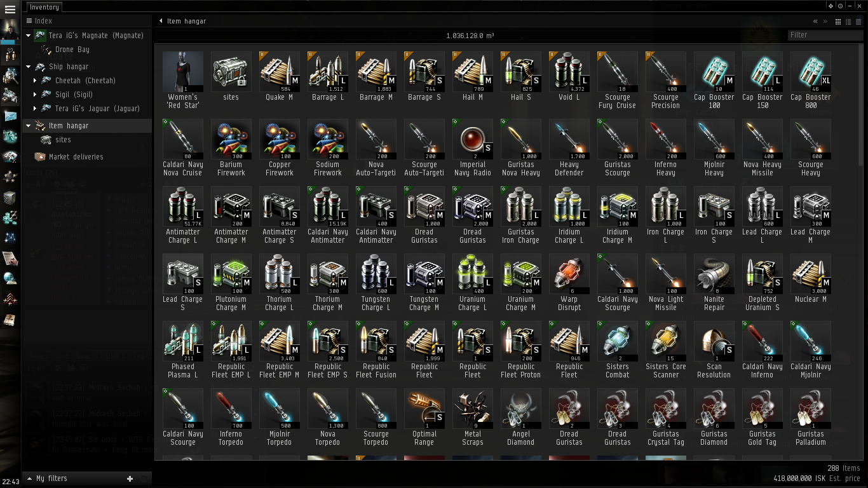The image size is (868, 488).
Task: Select the Inventory window tab
Action: coord(44,7)
